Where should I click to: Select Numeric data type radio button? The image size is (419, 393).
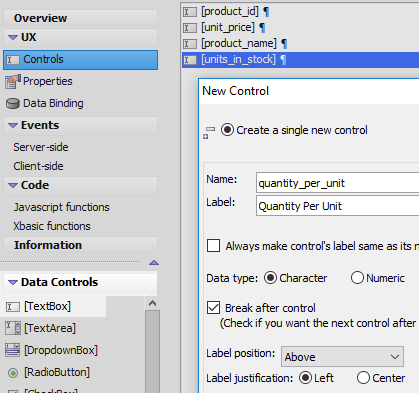pos(357,278)
